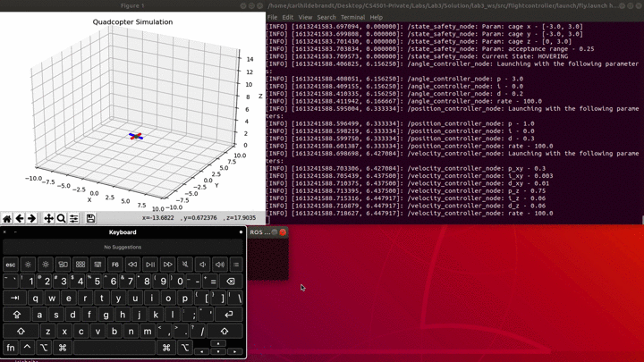Click the quadcopter marker in the 3D plot
The height and width of the screenshot is (362, 644).
click(136, 136)
